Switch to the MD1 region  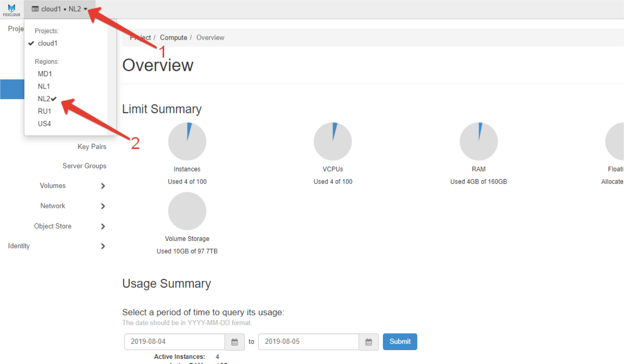pyautogui.click(x=45, y=74)
